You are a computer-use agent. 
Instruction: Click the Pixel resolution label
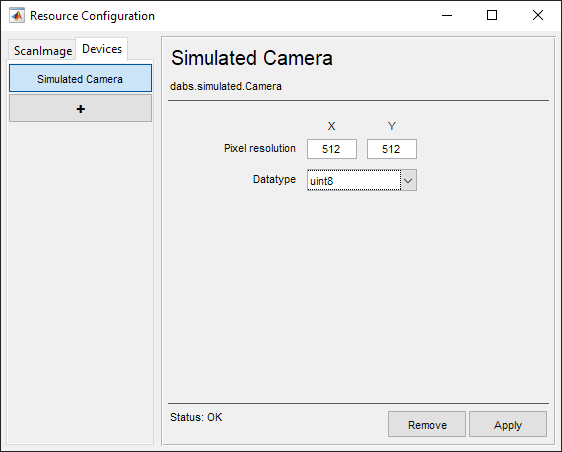[x=260, y=148]
